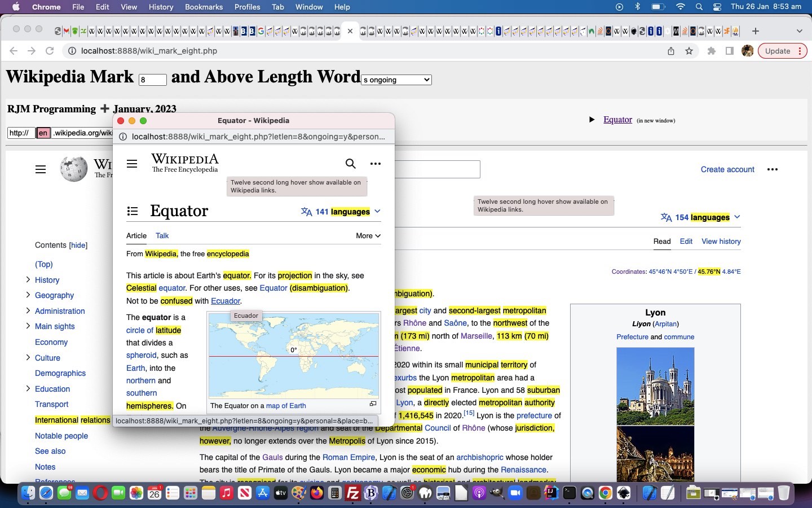This screenshot has height=508, width=812.
Task: Click the Wikipedia globe logo on Lyon page
Action: point(74,169)
